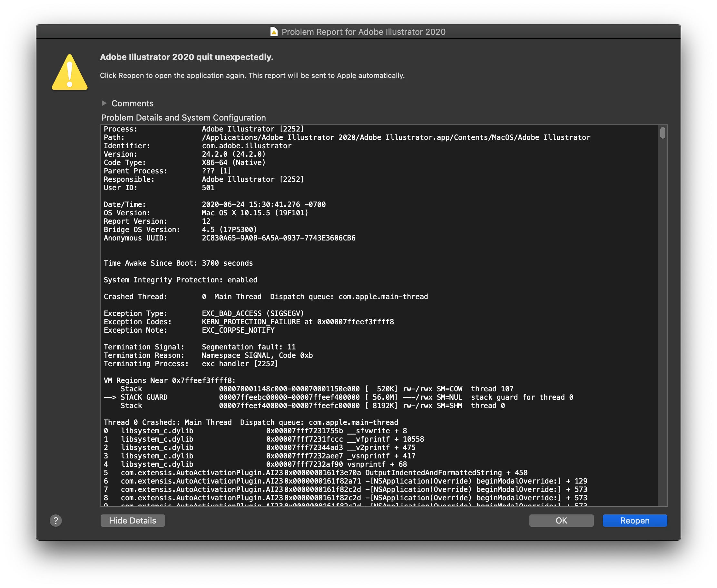Click the details pane scrollbar thumb
Screen dimensions: 717x588
click(663, 132)
